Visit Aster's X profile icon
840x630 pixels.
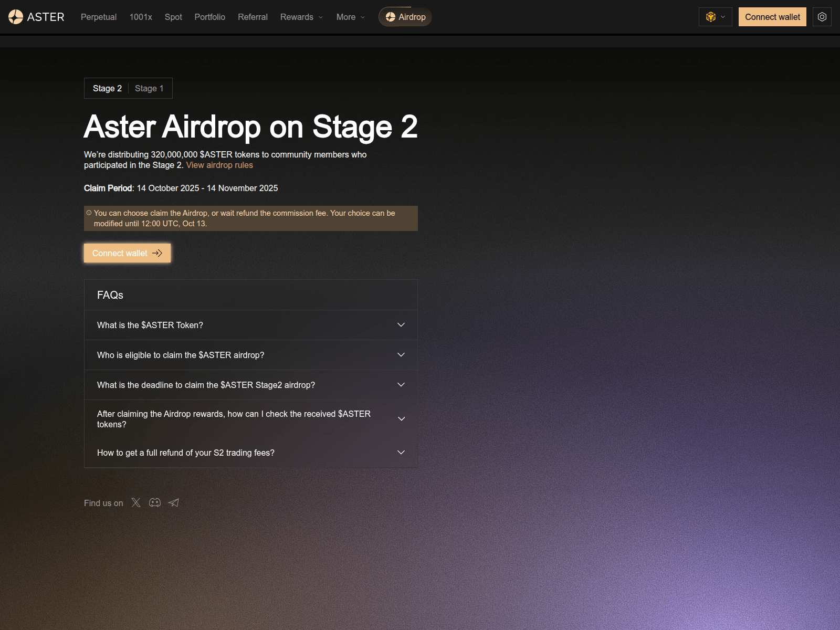point(136,502)
